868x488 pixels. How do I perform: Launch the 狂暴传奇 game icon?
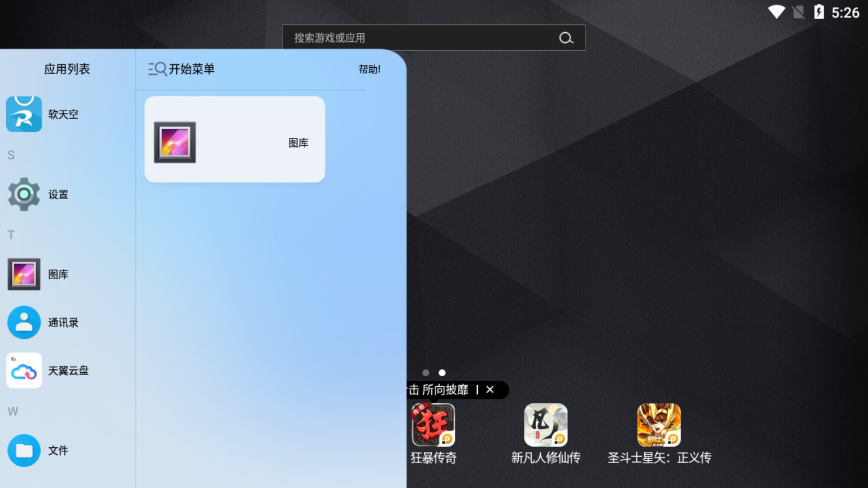pos(433,425)
